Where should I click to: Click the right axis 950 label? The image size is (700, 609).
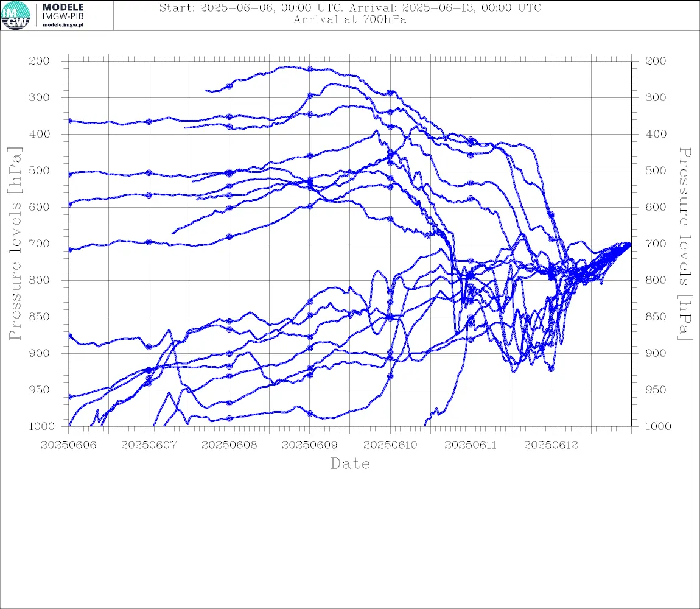point(656,390)
